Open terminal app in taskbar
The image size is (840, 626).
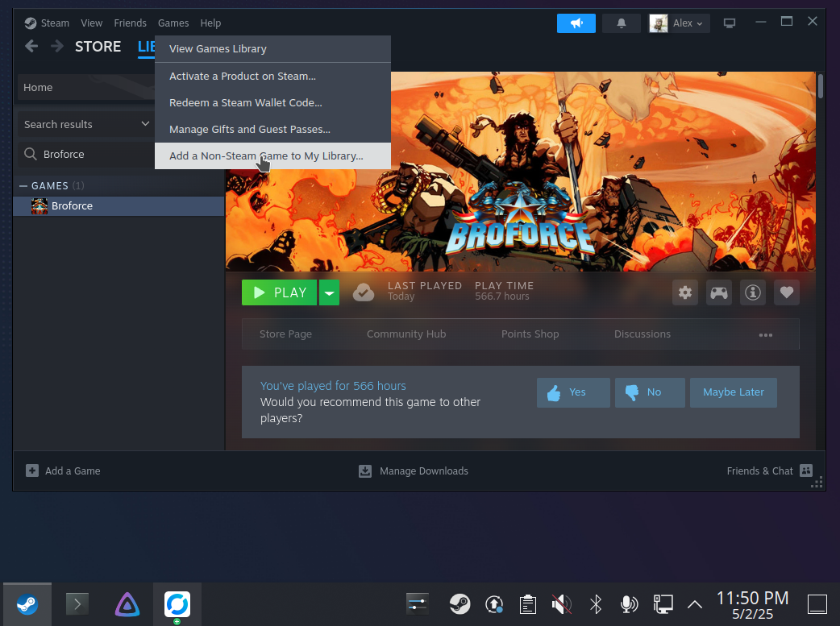click(77, 604)
